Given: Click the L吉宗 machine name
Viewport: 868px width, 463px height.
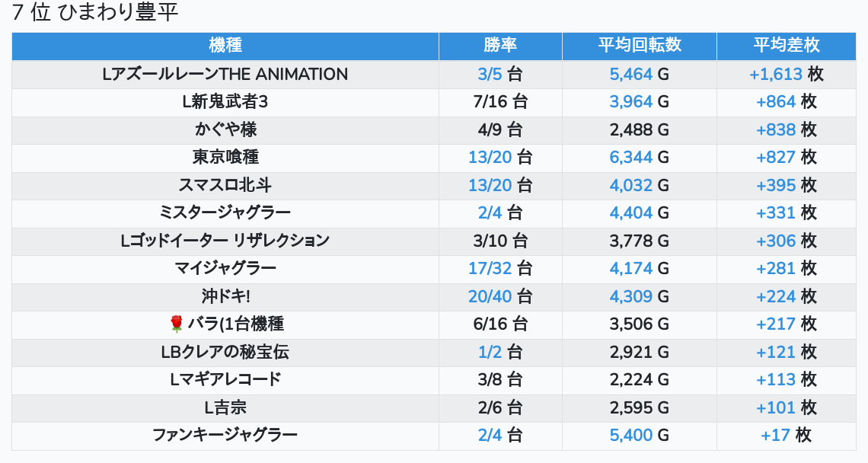Looking at the screenshot, I should (225, 407).
